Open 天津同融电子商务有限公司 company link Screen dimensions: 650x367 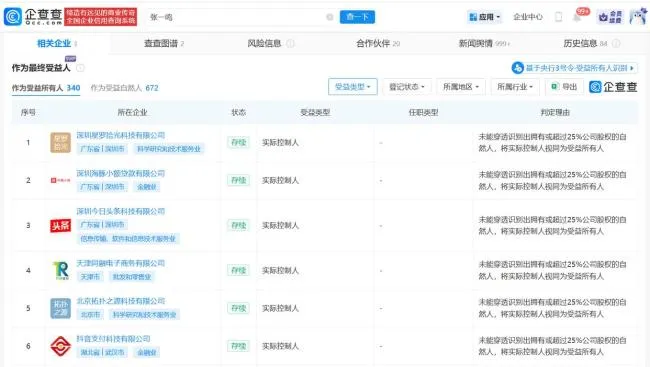click(121, 263)
